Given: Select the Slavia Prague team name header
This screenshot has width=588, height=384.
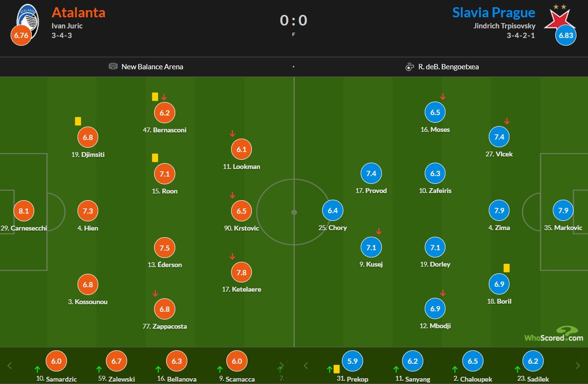Looking at the screenshot, I should pyautogui.click(x=494, y=12).
